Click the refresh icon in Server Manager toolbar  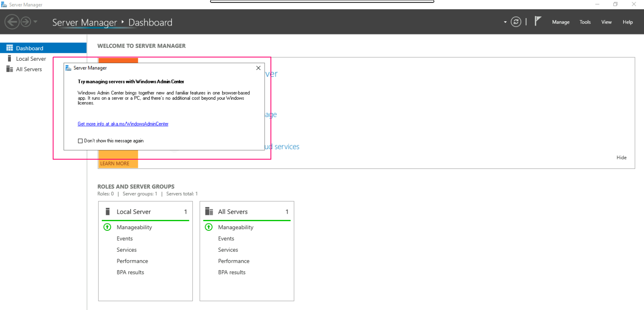[516, 22]
